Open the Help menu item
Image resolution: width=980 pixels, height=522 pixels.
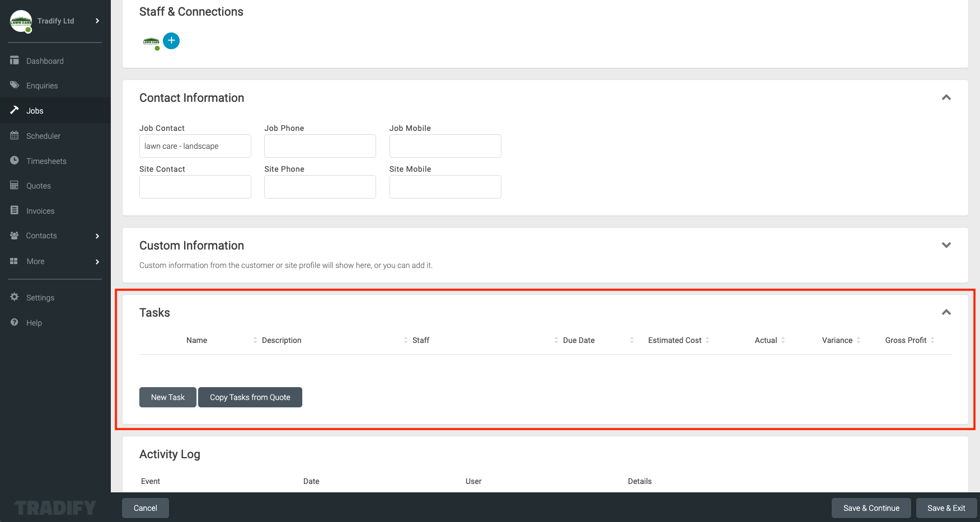[34, 322]
